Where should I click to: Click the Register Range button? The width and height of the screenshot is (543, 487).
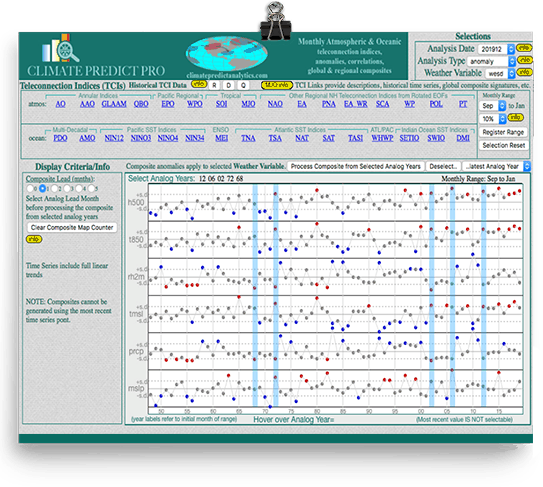pos(503,132)
